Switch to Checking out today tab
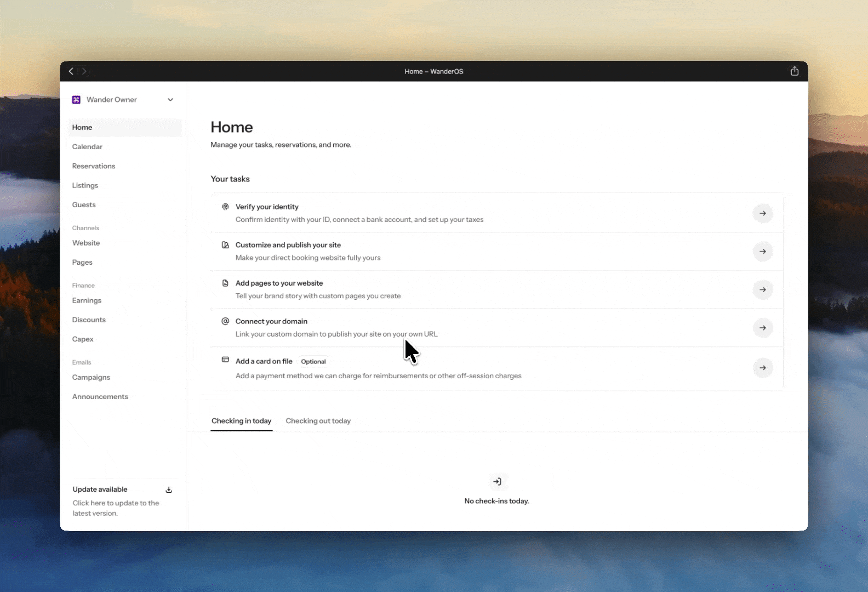868x592 pixels. tap(318, 421)
